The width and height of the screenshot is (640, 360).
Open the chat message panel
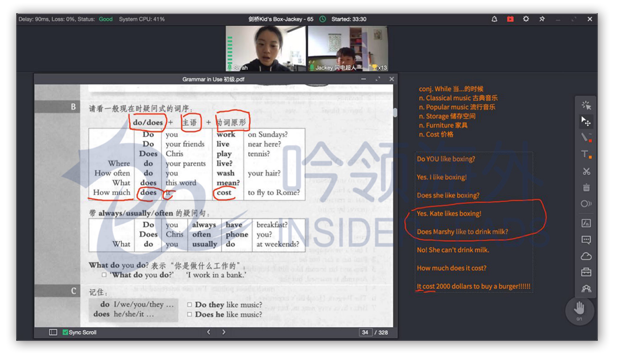click(x=586, y=240)
